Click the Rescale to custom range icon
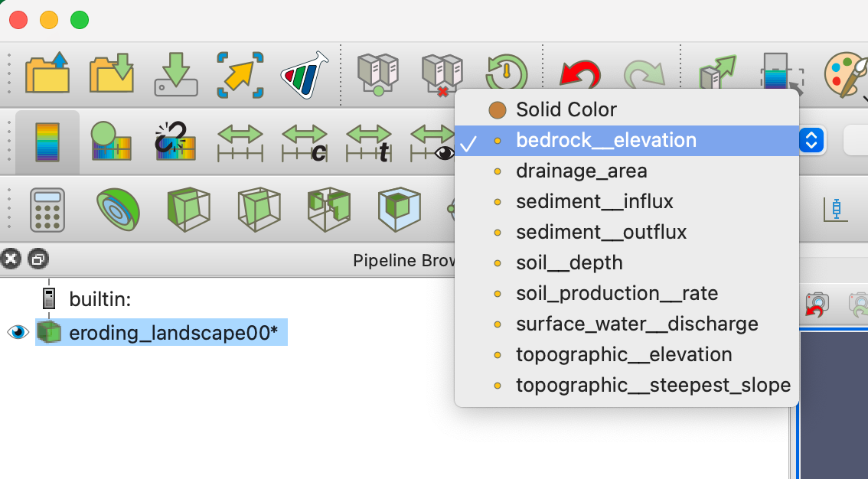Viewport: 868px width, 479px height. (x=305, y=142)
